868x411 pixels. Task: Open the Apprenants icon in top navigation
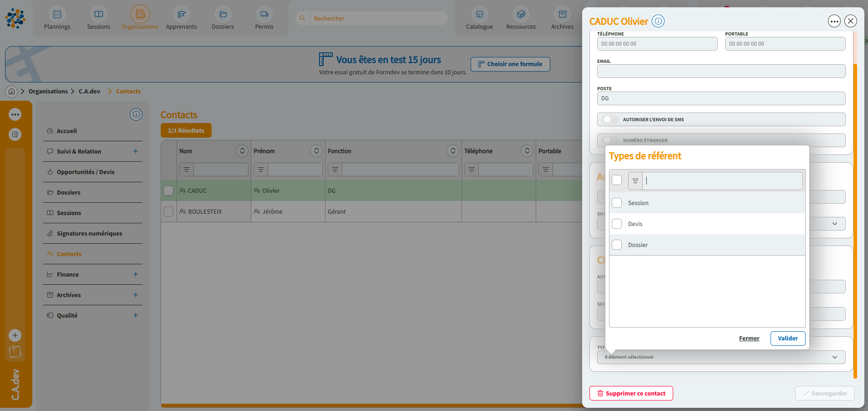(x=181, y=15)
